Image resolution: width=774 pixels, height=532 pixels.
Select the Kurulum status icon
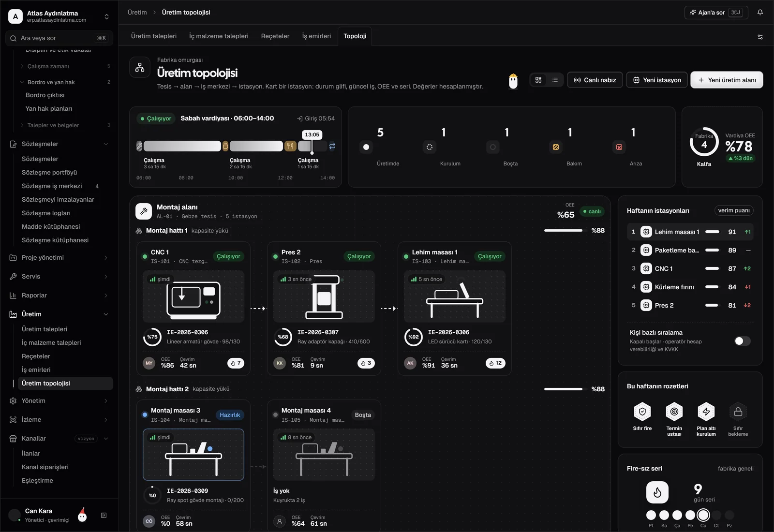[x=430, y=147]
